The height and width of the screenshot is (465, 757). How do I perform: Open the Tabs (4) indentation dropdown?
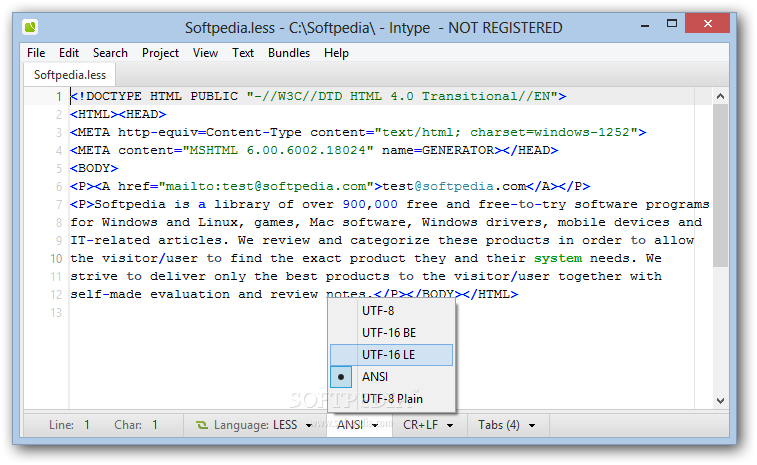pos(507,425)
